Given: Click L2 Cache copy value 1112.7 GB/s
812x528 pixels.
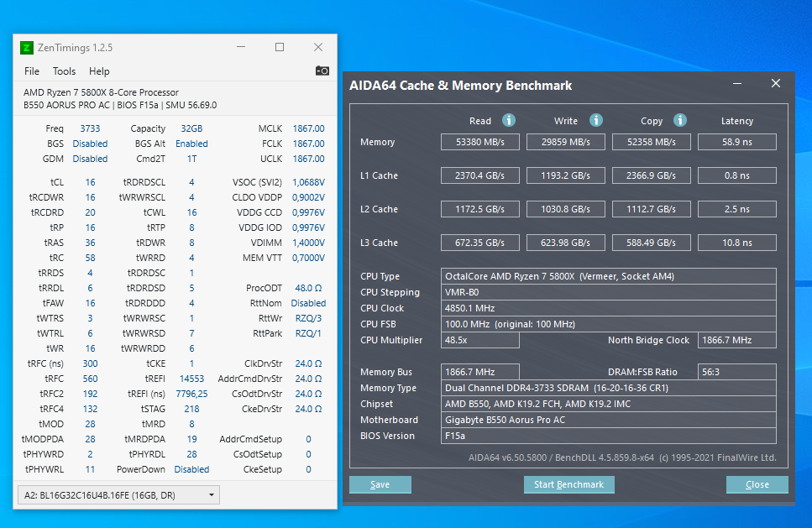Looking at the screenshot, I should 652,209.
